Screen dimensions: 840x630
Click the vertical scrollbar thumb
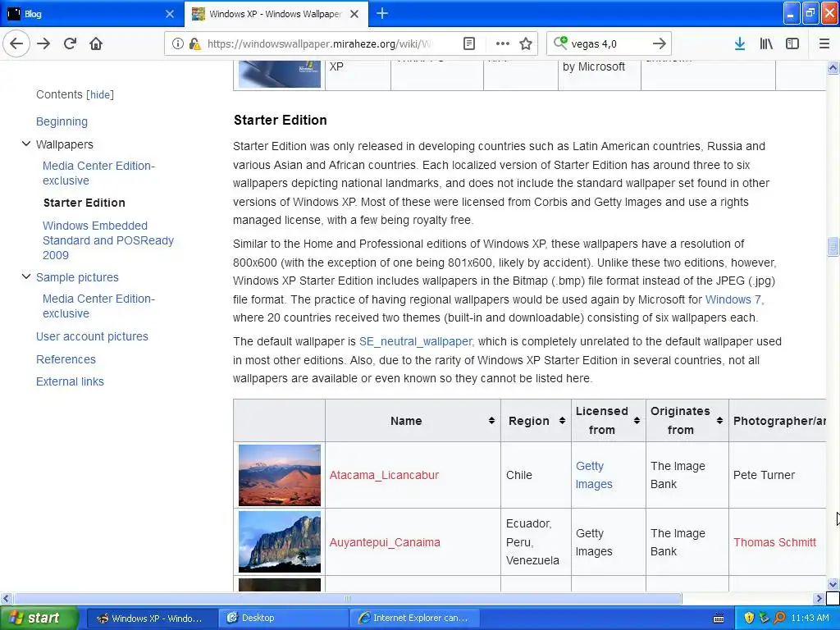(x=833, y=246)
